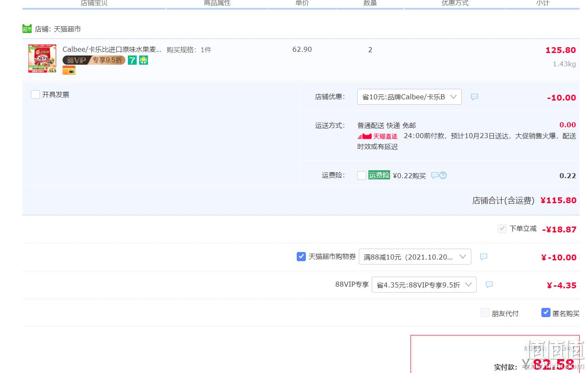Click the comment icon beside 满88减10元 coupon
This screenshot has width=588, height=373.
pyautogui.click(x=483, y=257)
